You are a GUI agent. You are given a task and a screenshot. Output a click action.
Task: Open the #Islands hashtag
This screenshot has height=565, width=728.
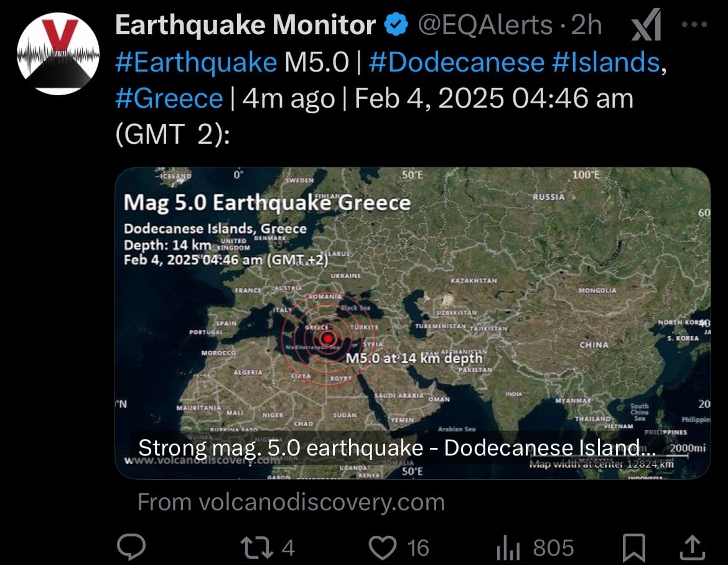coord(606,62)
